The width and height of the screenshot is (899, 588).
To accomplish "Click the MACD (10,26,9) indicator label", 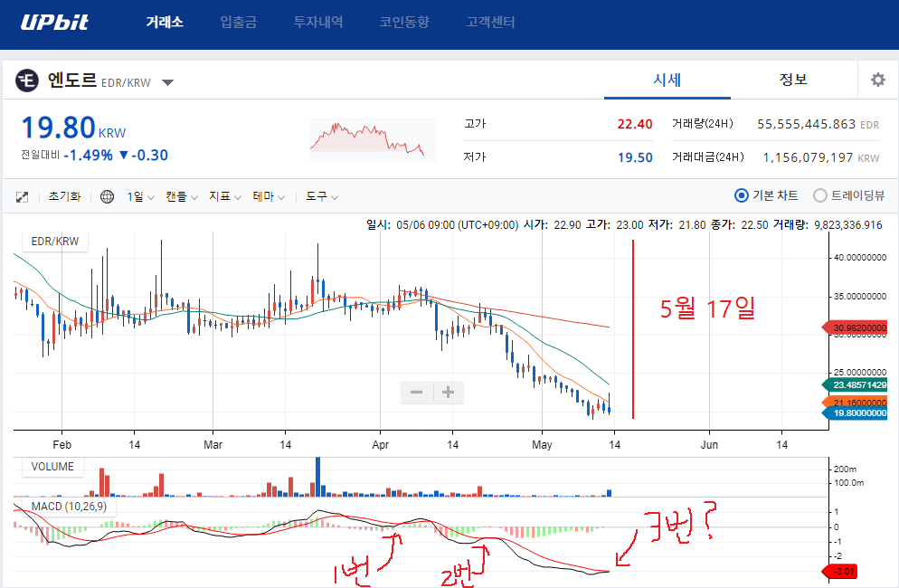I will [x=69, y=507].
